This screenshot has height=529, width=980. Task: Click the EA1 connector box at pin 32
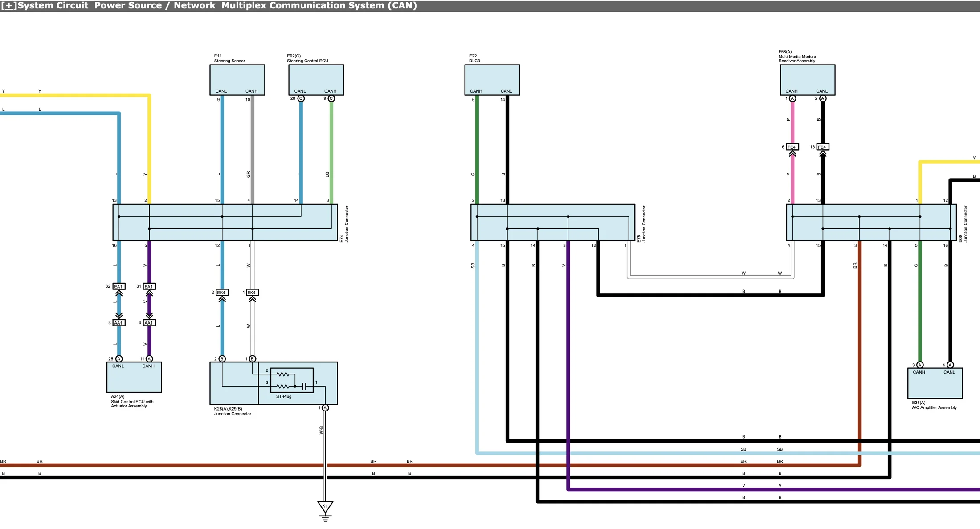119,286
